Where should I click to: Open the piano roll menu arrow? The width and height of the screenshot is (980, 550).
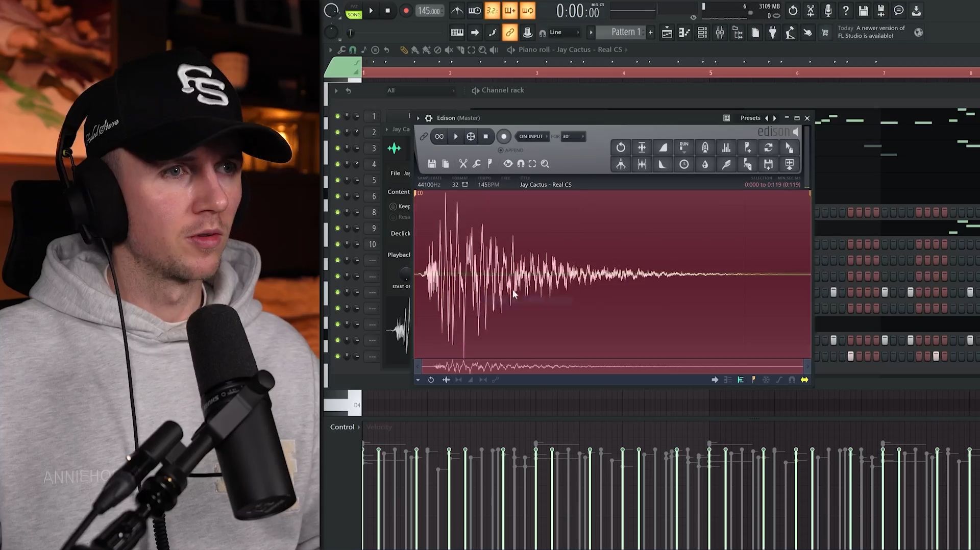330,49
